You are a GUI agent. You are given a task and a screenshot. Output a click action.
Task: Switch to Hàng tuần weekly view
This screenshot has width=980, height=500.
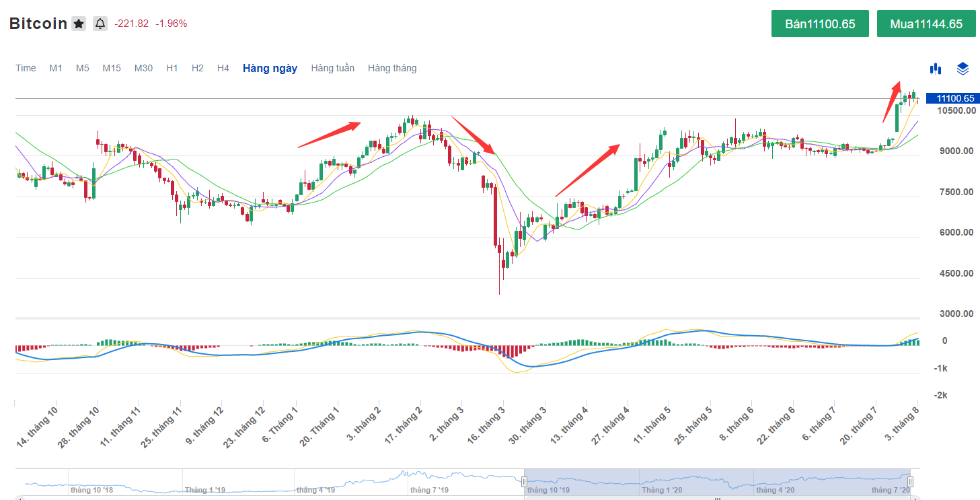[x=332, y=68]
